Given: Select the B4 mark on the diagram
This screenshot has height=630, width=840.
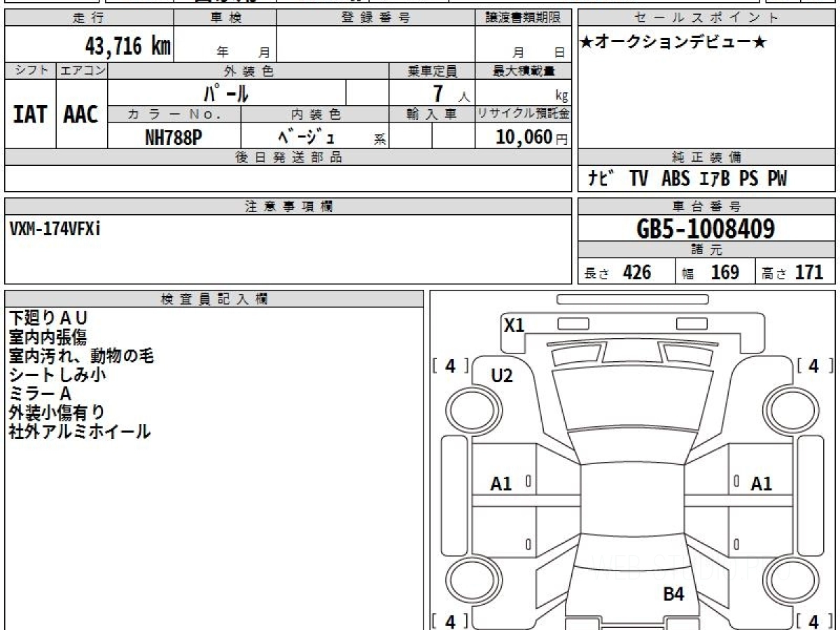Looking at the screenshot, I should pyautogui.click(x=673, y=595).
